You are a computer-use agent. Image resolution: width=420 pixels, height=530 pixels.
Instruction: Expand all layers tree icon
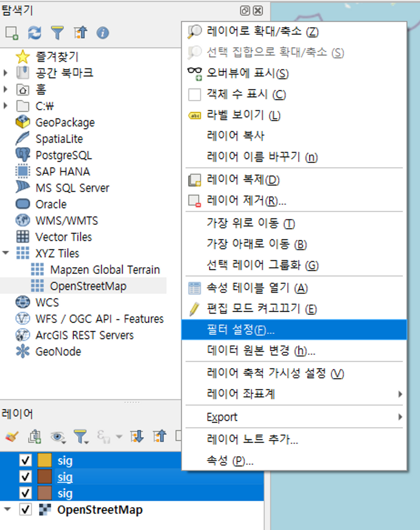tap(137, 436)
